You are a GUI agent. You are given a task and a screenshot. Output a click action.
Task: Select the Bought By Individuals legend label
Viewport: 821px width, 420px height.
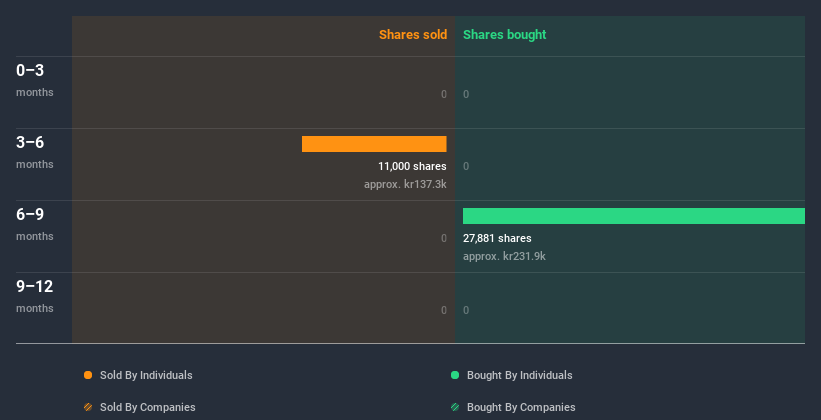[x=519, y=375]
